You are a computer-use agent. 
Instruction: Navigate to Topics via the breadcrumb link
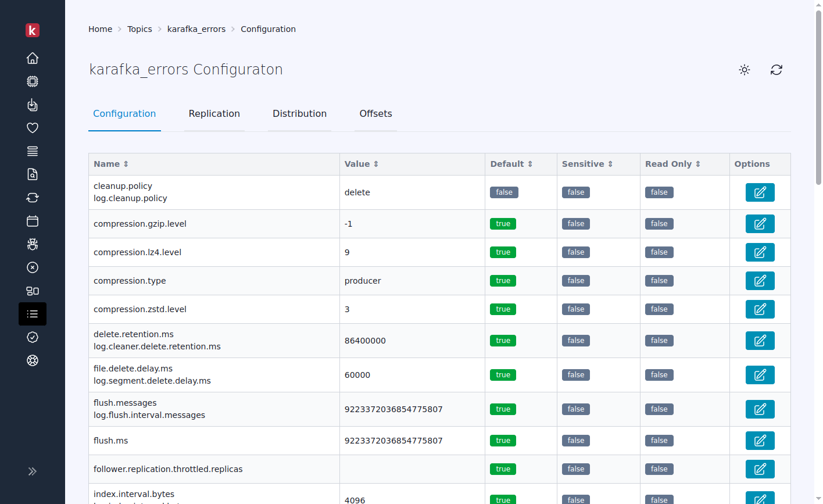(139, 28)
